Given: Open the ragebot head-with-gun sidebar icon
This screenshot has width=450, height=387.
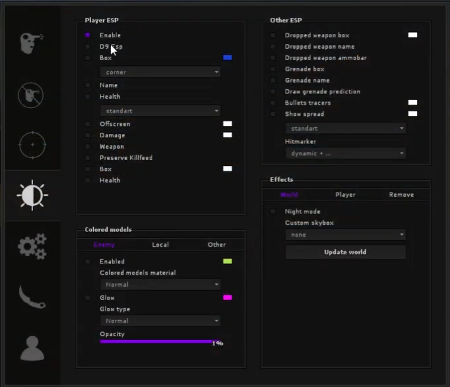Looking at the screenshot, I should tap(32, 43).
